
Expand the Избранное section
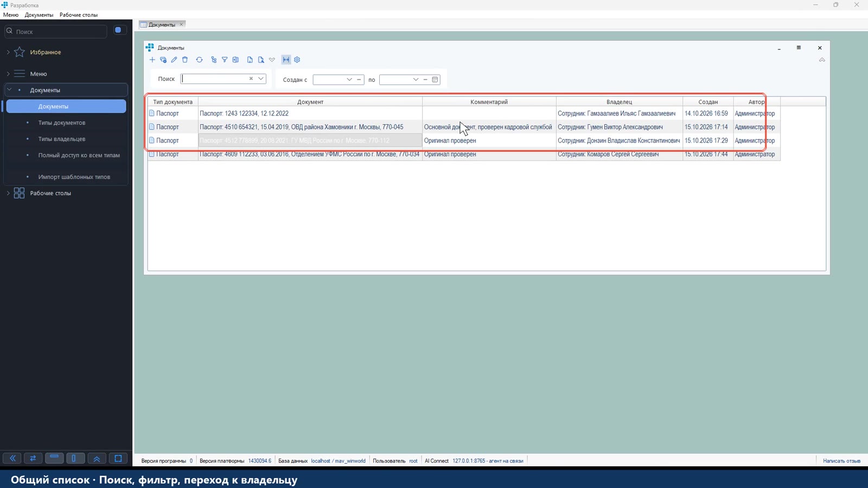point(8,52)
